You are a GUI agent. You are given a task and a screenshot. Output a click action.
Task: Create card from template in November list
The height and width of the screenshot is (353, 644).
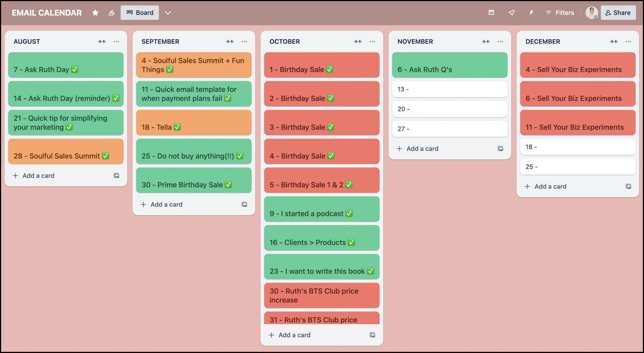[x=500, y=149]
